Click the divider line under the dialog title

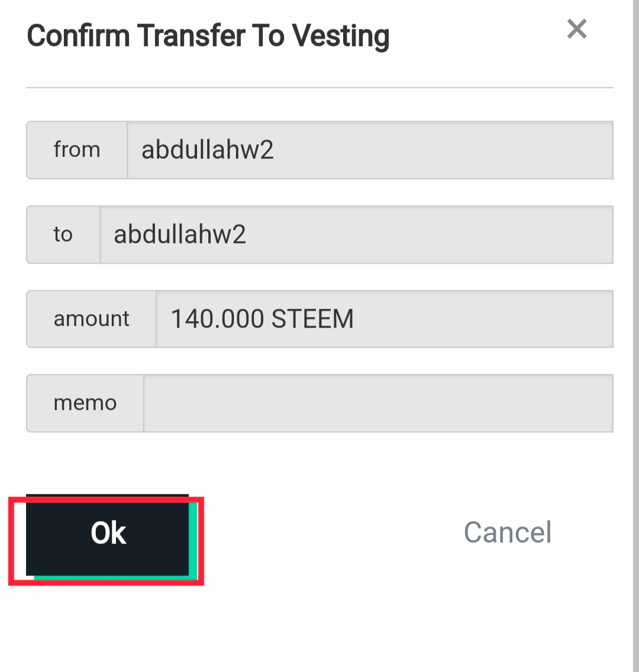[319, 88]
